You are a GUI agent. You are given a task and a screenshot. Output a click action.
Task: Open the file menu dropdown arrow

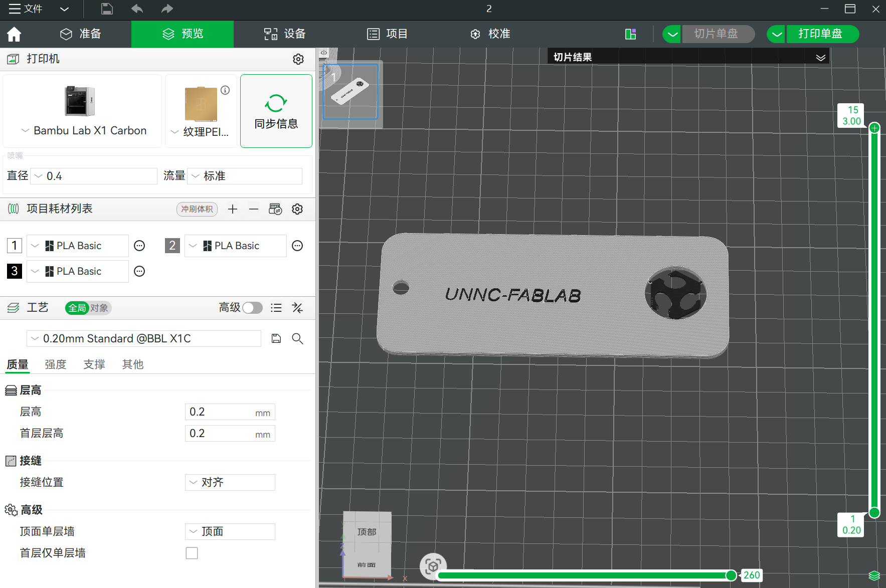(64, 9)
